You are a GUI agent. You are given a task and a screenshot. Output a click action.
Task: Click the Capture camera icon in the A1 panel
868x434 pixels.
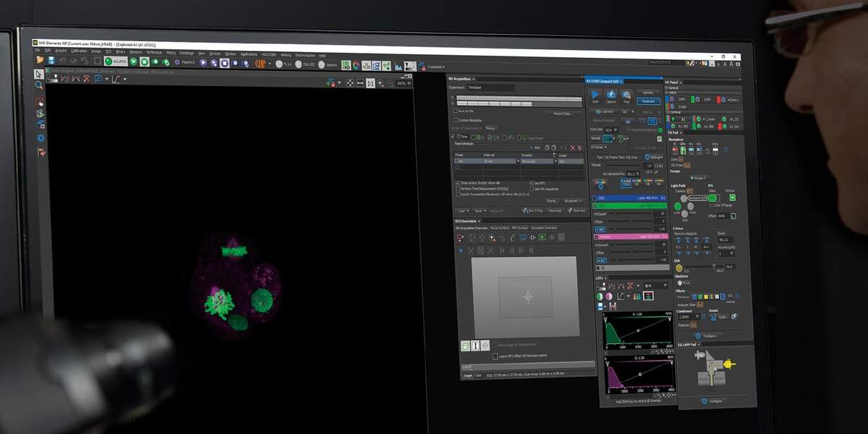[x=611, y=95]
